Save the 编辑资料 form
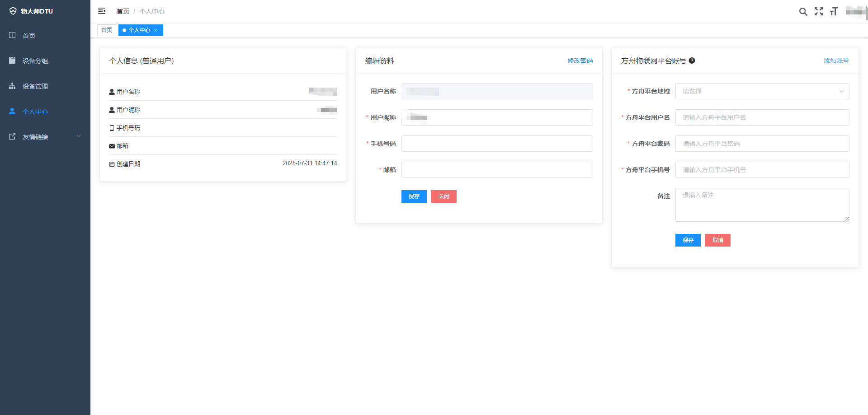Image resolution: width=868 pixels, height=415 pixels. coord(414,196)
